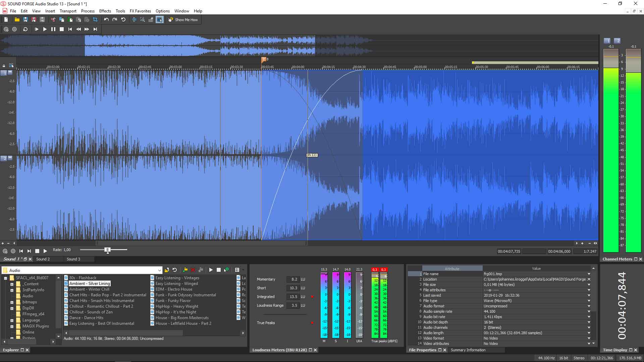Select the Cut tool in the toolbar
Image resolution: width=644 pixels, height=362 pixels.
(x=52, y=19)
